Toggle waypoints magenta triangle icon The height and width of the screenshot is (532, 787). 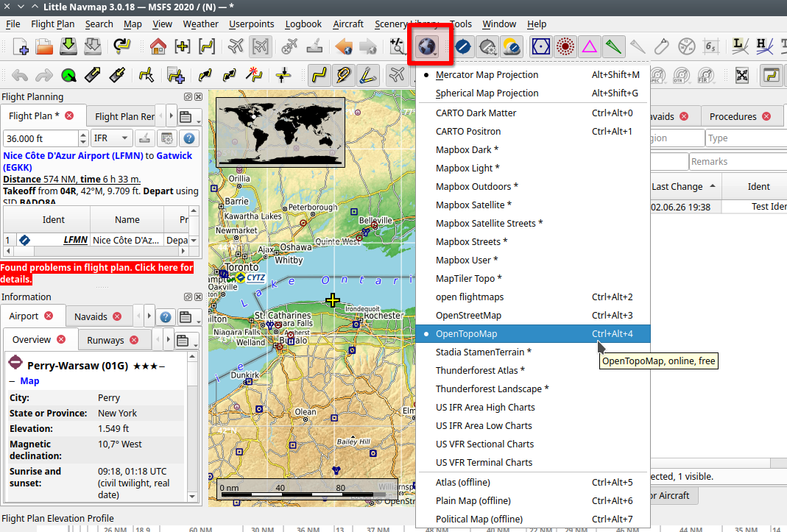point(589,46)
